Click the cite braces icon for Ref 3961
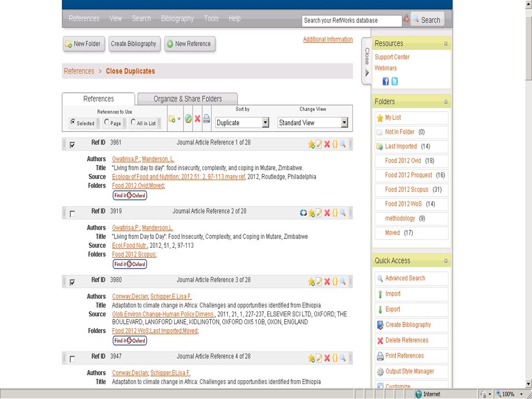 tap(335, 144)
